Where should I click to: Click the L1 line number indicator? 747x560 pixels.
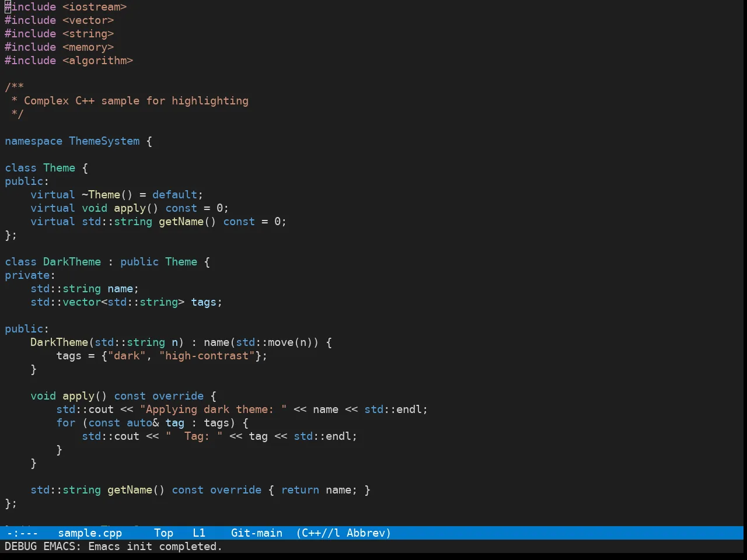(199, 533)
